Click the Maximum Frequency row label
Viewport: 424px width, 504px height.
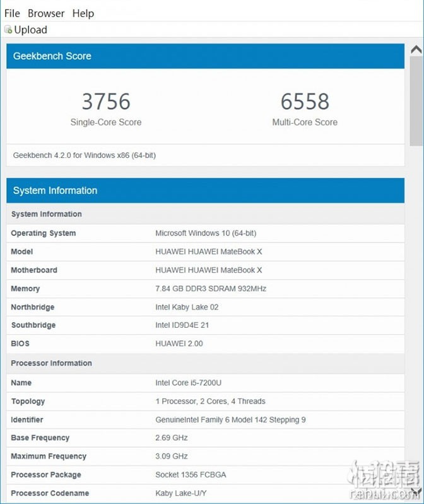[49, 457]
